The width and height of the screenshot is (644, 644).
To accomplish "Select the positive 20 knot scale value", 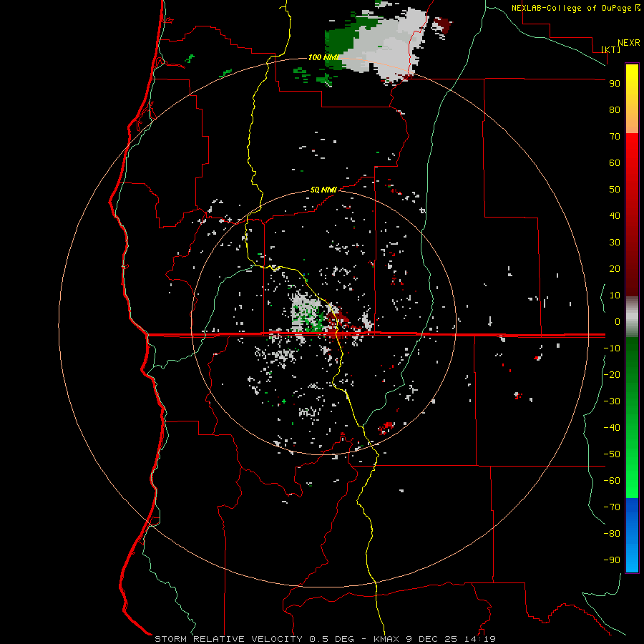I will (x=615, y=269).
